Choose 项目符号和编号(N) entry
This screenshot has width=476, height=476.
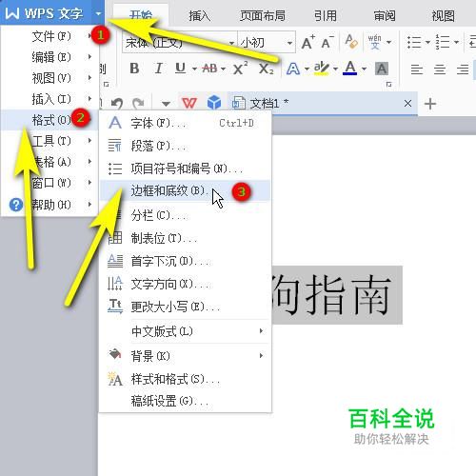(186, 169)
